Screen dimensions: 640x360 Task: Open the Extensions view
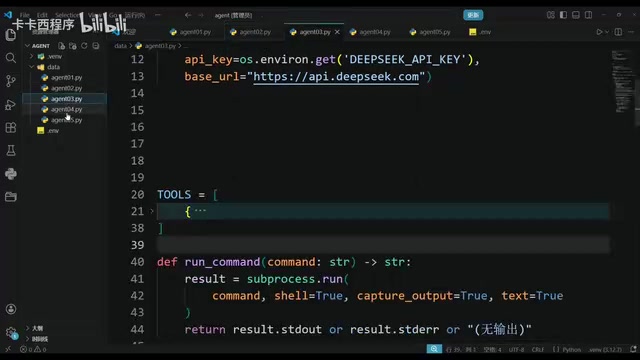(x=11, y=128)
